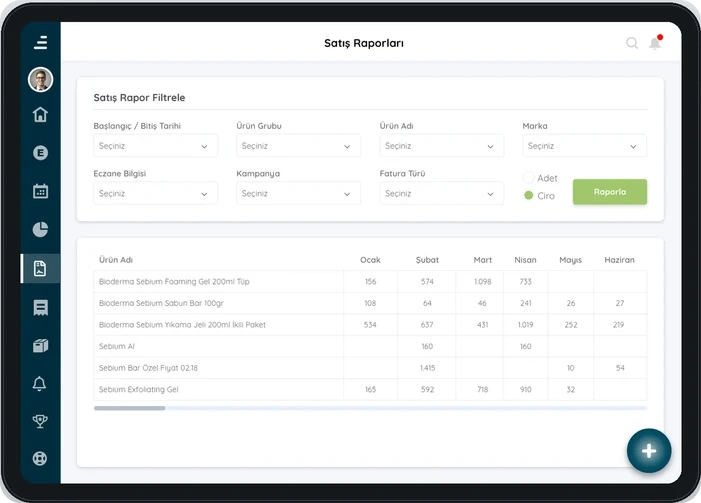This screenshot has height=503, width=701.
Task: Select row Sebium Bar Özel Fiyat 02.18
Action: (x=370, y=368)
